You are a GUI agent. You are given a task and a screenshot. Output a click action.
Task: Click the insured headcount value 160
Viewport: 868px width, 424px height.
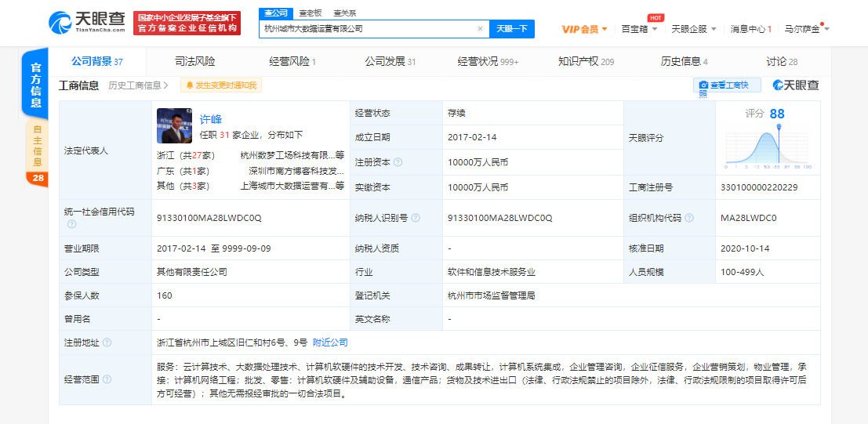pyautogui.click(x=165, y=295)
